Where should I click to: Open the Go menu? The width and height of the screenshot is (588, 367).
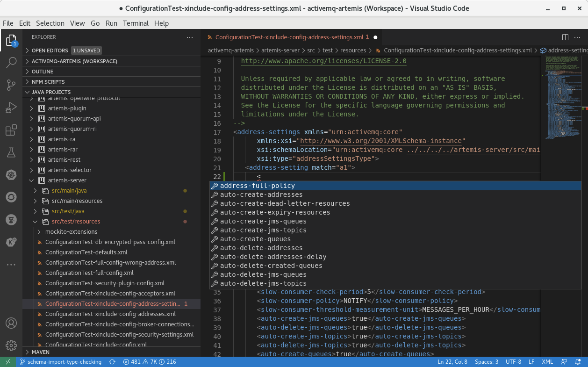click(95, 23)
